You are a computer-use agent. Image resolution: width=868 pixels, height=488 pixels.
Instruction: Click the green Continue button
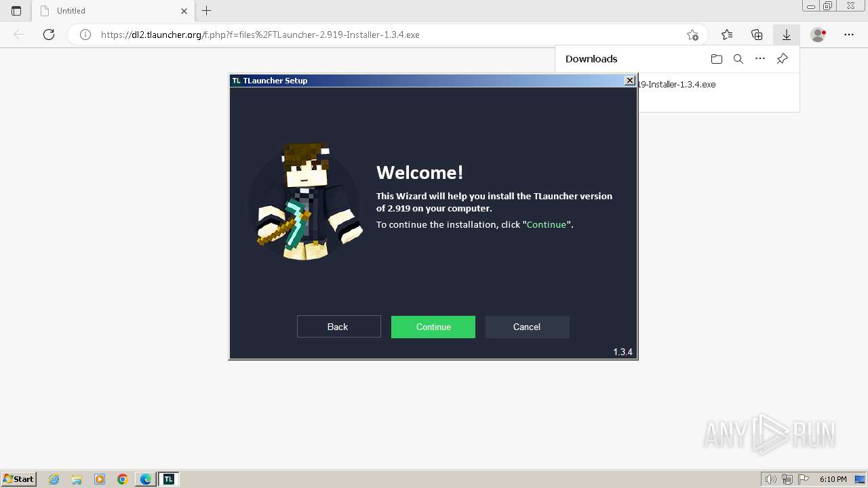[433, 327]
